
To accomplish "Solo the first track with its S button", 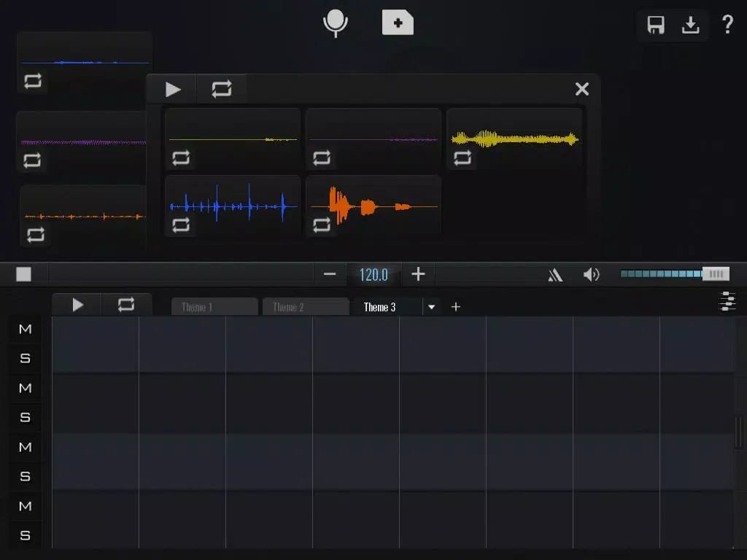I will pos(26,358).
